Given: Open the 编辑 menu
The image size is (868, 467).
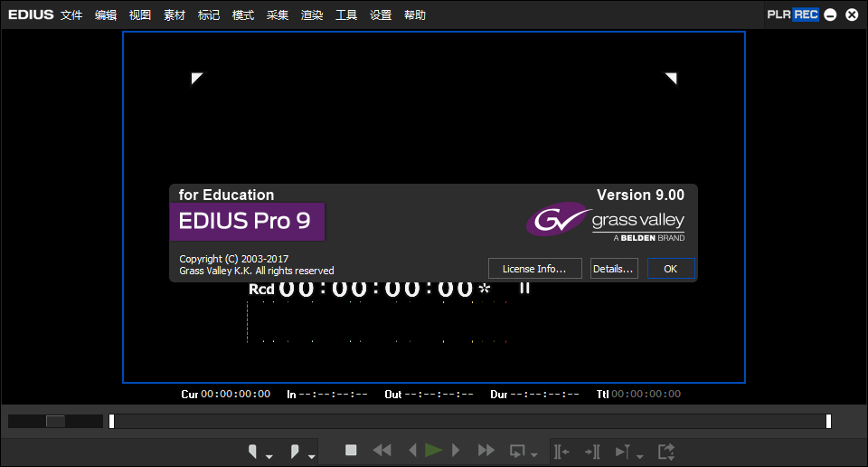Looking at the screenshot, I should point(106,15).
